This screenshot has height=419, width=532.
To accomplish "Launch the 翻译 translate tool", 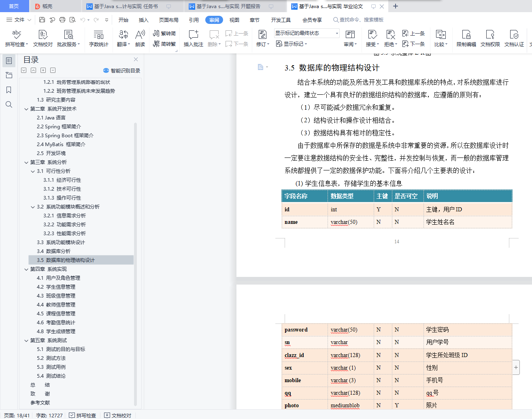I will 123,38.
